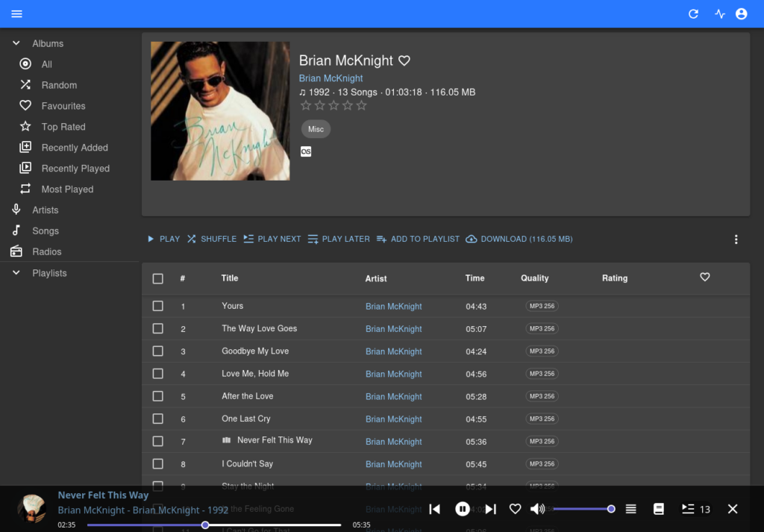Favourite the Brian McKnight album heart
The height and width of the screenshot is (532, 764).
click(x=404, y=60)
